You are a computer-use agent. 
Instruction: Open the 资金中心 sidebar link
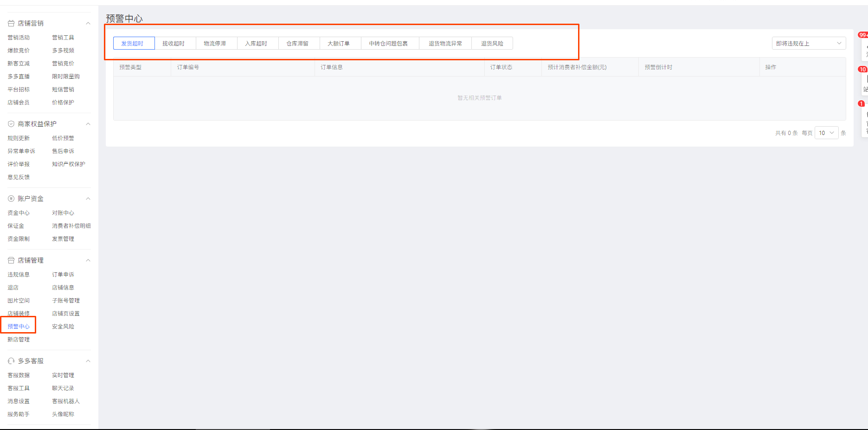click(x=19, y=213)
